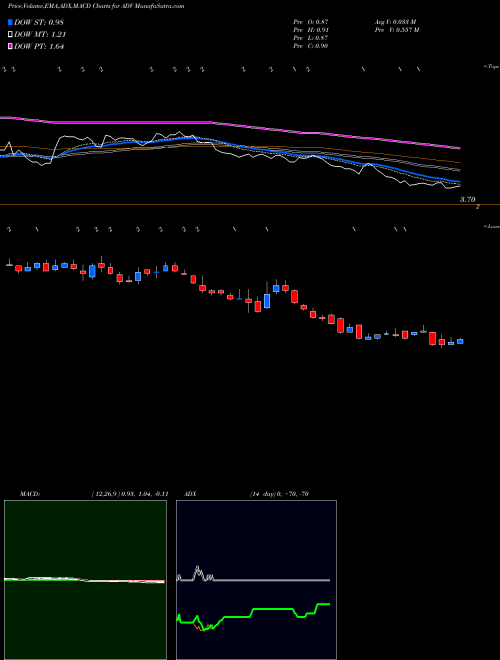Screen dimensions: 500x660
Task: Click inside the dark blue ADX chart panel
Action: pos(256,580)
